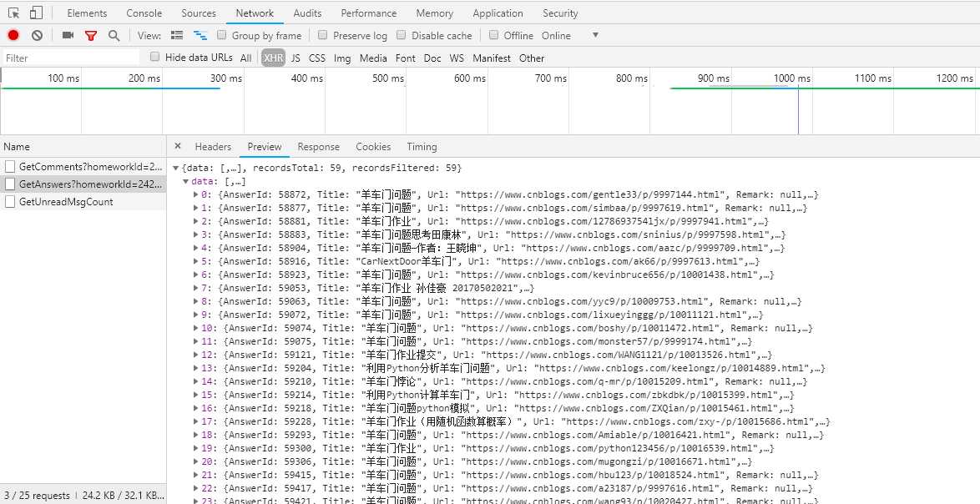Open the Online throttling dropdown
980x504 pixels.
[569, 36]
